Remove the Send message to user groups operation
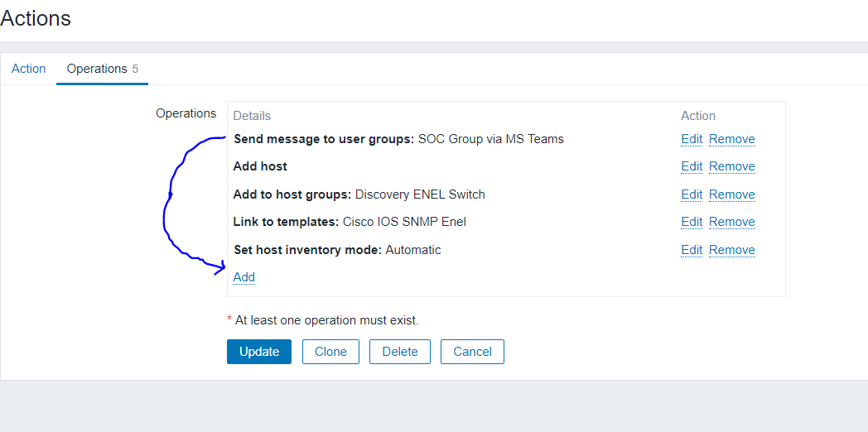The image size is (868, 432). click(x=731, y=139)
